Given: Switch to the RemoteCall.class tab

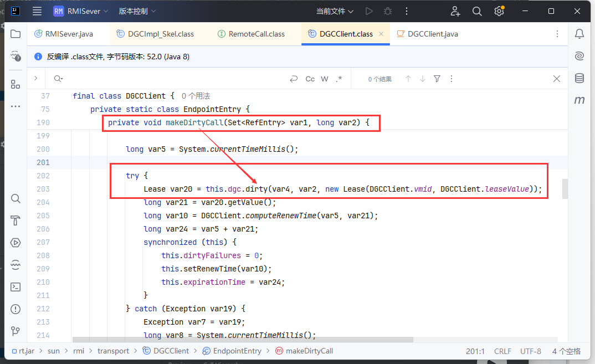Looking at the screenshot, I should tap(256, 34).
